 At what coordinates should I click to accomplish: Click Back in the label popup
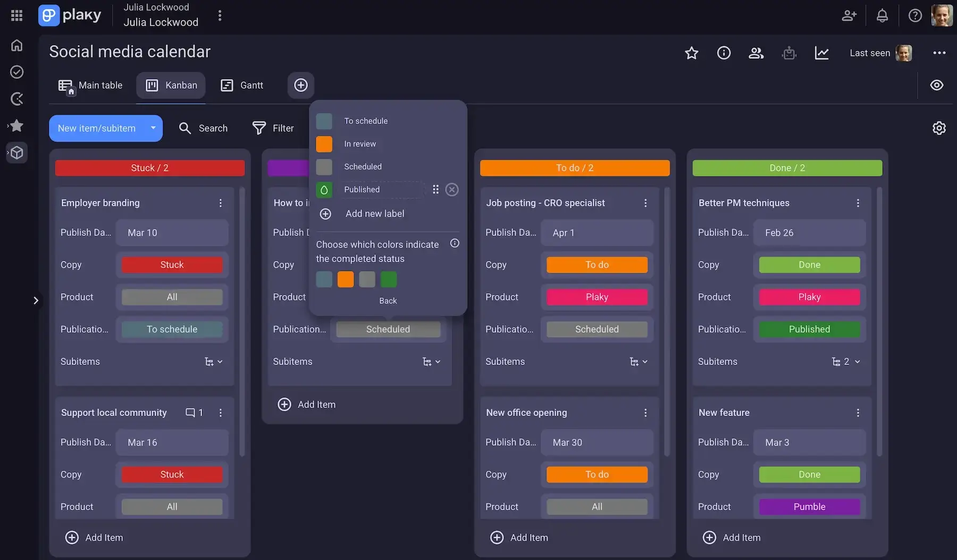click(x=388, y=300)
